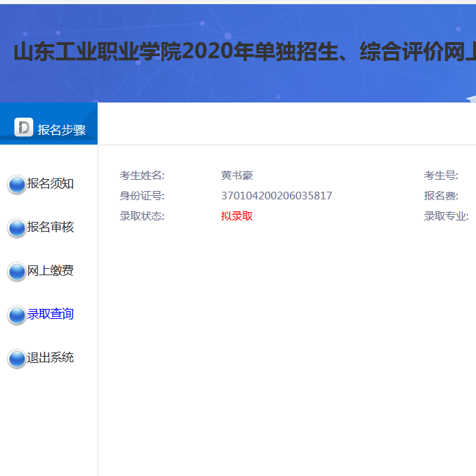Click 退出系统 to log out
The height and width of the screenshot is (476, 476).
[51, 357]
